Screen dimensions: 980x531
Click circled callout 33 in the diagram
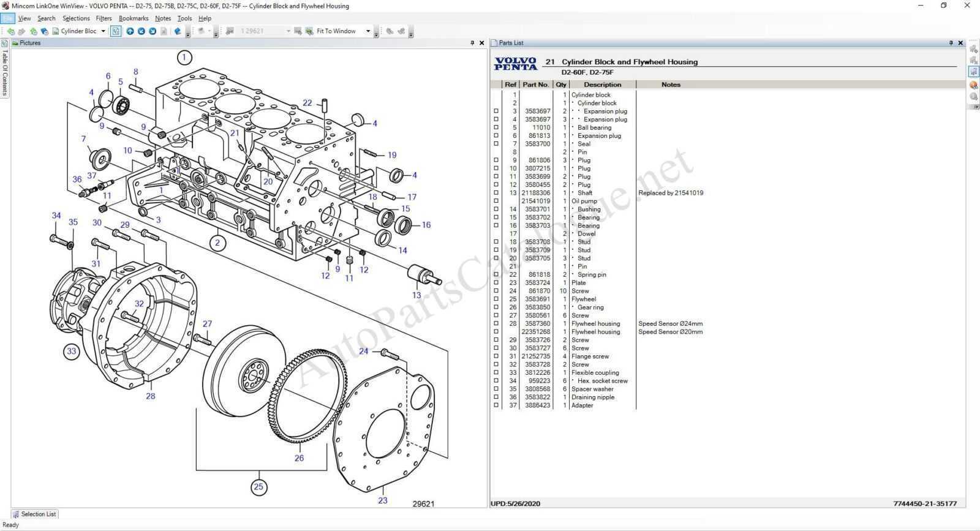coord(72,352)
